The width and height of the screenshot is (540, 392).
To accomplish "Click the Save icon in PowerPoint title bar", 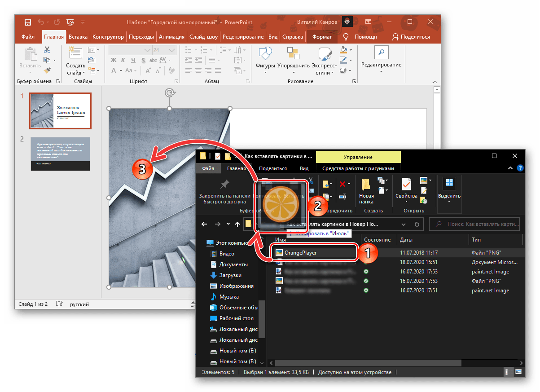I will click(x=28, y=22).
